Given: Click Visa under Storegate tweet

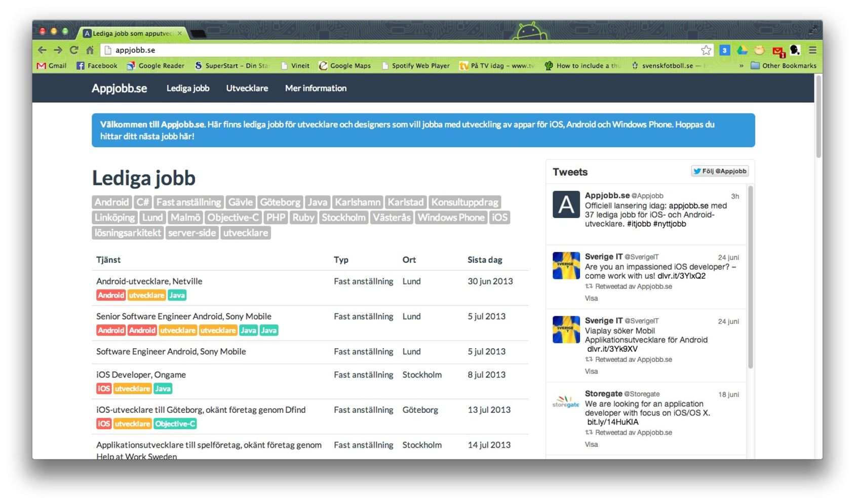Looking at the screenshot, I should pyautogui.click(x=591, y=444).
